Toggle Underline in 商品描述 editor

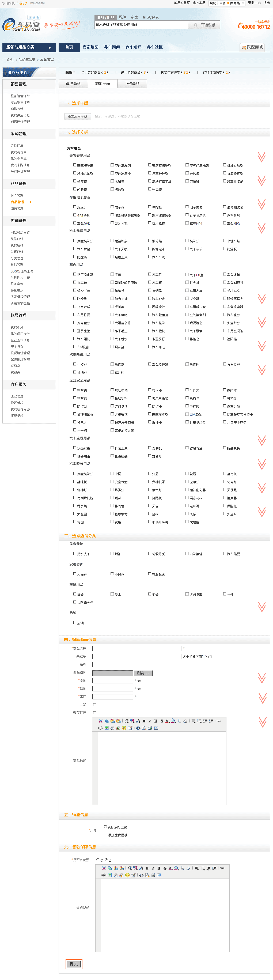pos(156,721)
